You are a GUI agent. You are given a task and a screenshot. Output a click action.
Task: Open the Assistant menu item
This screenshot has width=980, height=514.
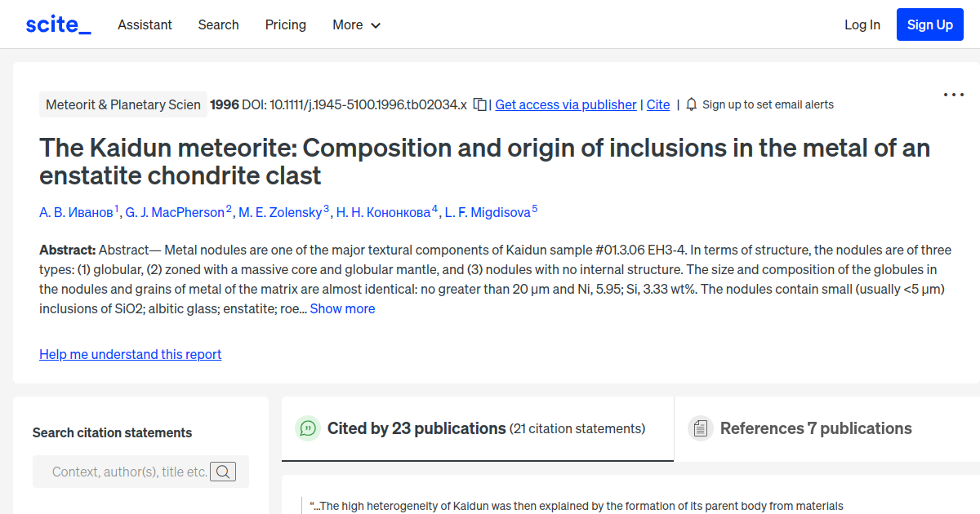(x=145, y=24)
